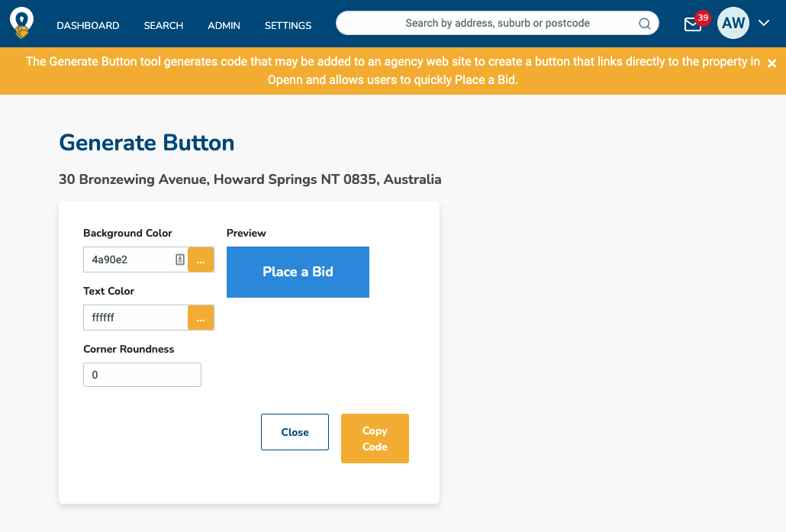
Task: Open the AW user avatar
Action: coord(733,23)
